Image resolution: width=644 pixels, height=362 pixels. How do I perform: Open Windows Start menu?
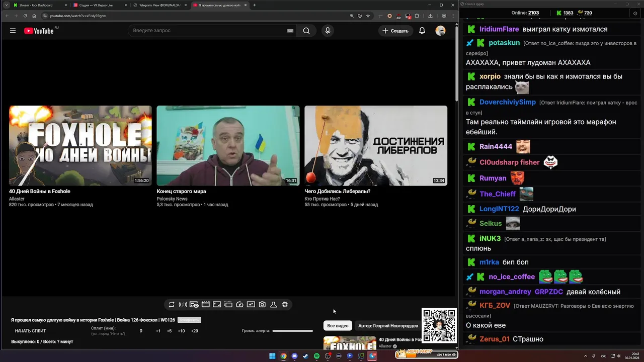pos(272,356)
